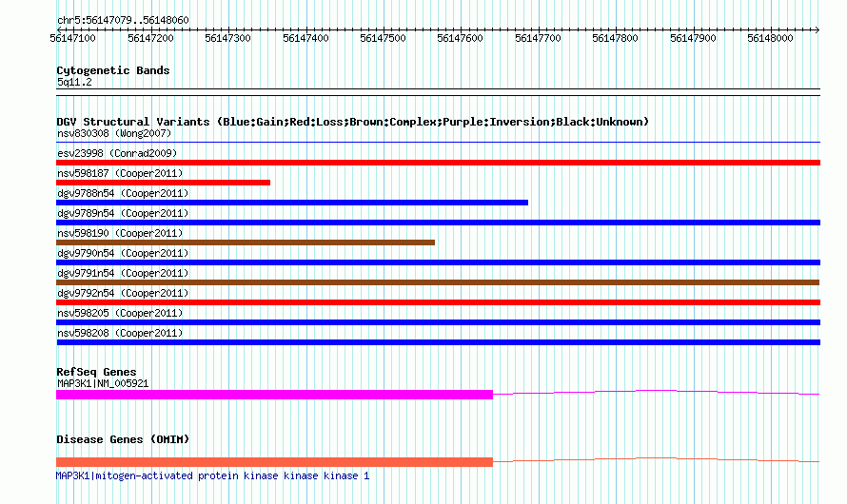Viewport: 847px width, 504px height.
Task: Click ruler position 56147500
Action: click(x=383, y=38)
